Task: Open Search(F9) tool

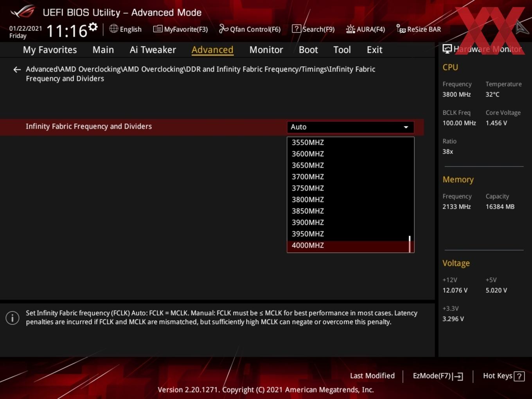Action: 313,29
